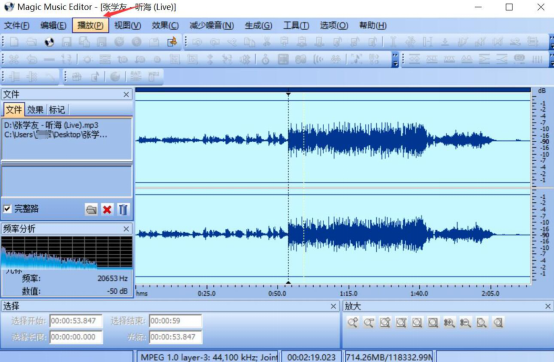Click the 20653 Hz frequency value

pyautogui.click(x=112, y=279)
